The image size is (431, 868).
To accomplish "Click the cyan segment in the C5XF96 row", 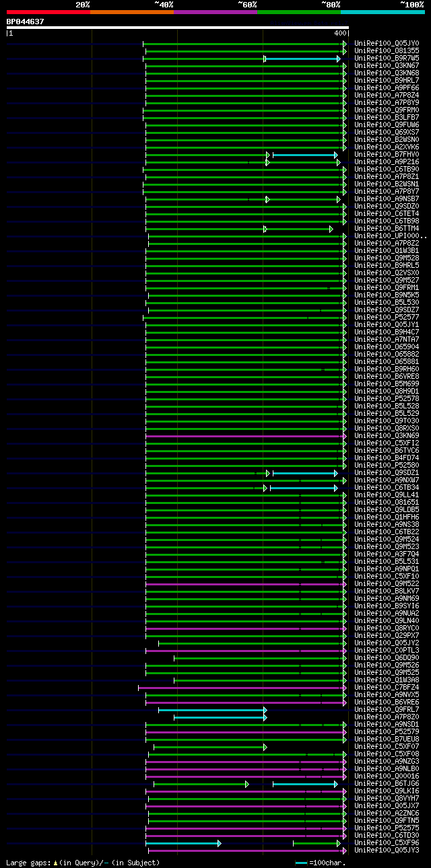I will click(182, 843).
